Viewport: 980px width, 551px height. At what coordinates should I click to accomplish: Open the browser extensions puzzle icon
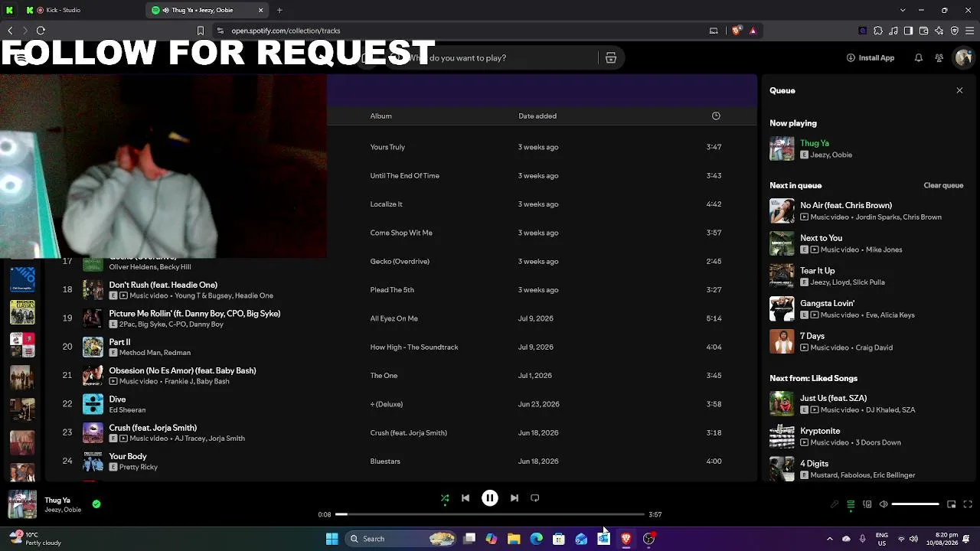tap(878, 31)
